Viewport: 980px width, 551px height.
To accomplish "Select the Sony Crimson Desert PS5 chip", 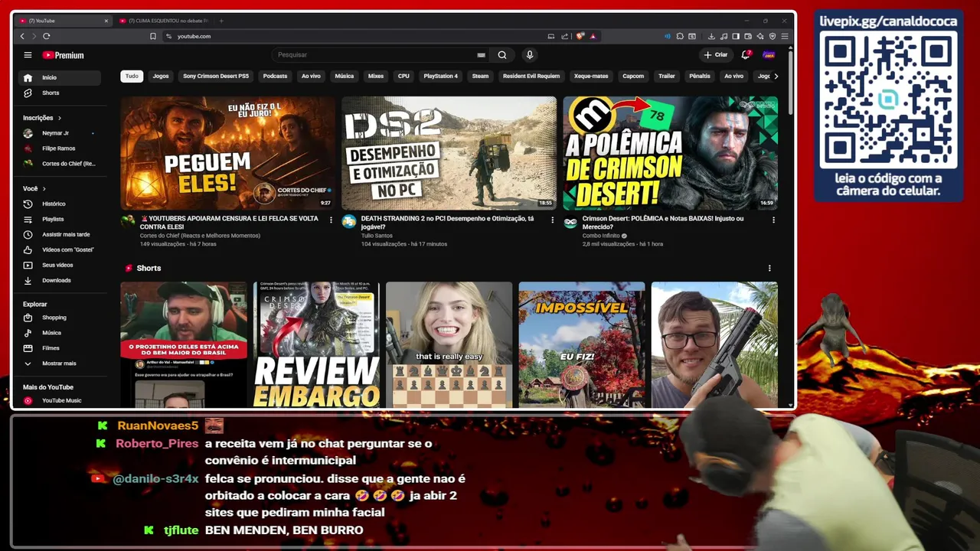I will [216, 76].
